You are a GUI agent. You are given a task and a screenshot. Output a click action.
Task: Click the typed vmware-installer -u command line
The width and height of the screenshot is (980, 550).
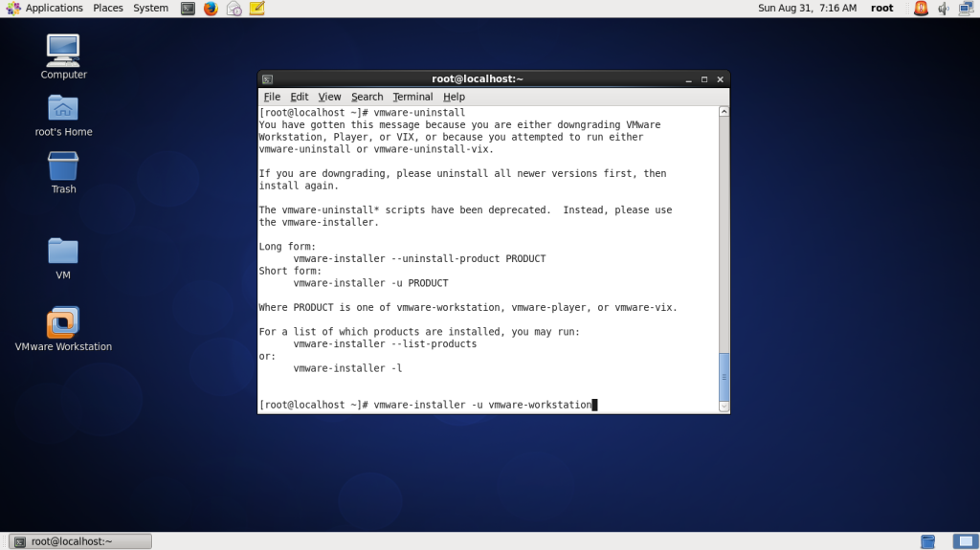coord(482,405)
